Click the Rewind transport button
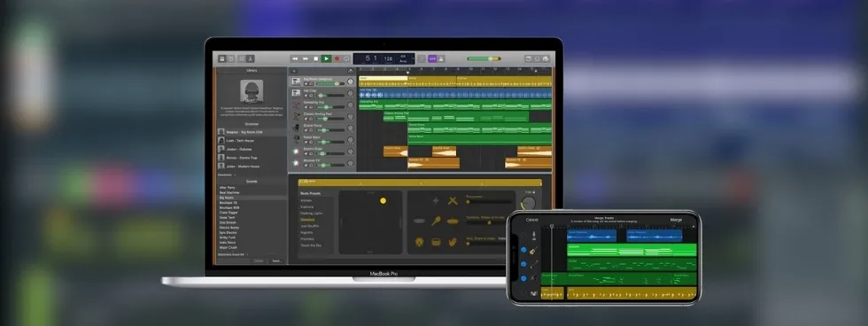 click(295, 58)
